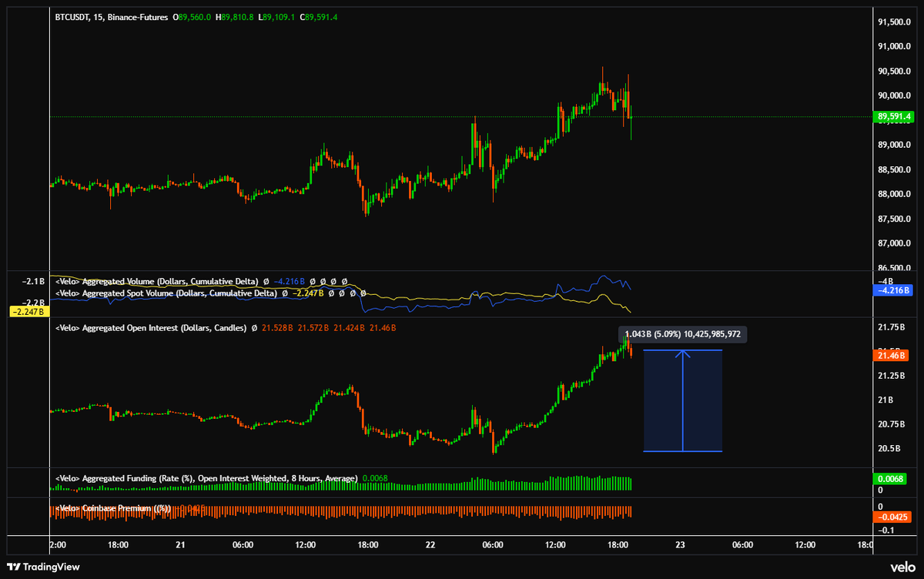Click the green 0.0068 funding legend value
Screen dimensions: 924x579
click(375, 478)
